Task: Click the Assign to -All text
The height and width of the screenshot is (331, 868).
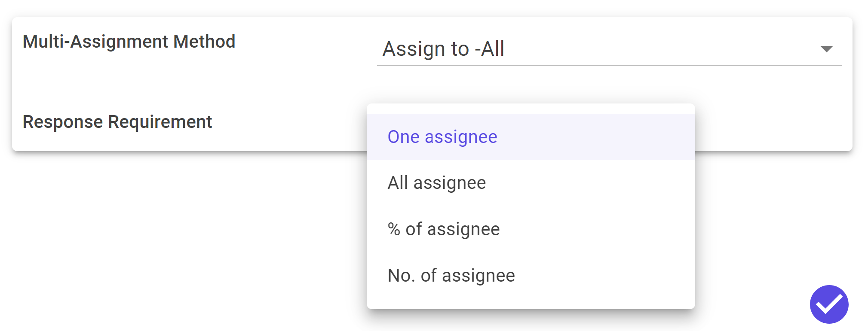Action: (443, 49)
